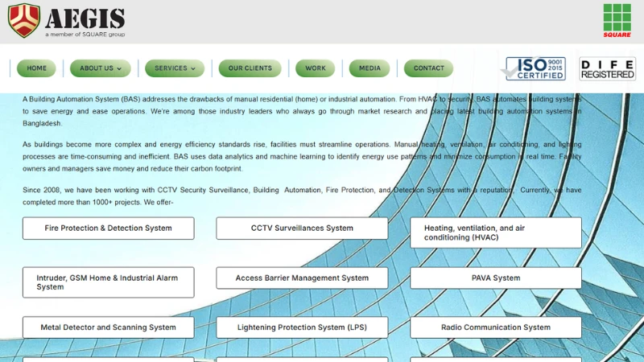Open Lightening Protection System (LPS)
Viewport: 644px width, 362px height.
(302, 327)
